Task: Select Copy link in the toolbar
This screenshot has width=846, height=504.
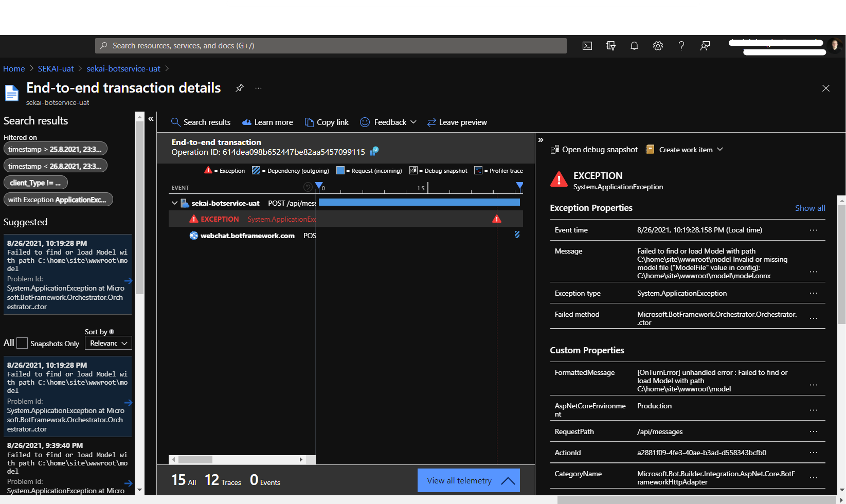Action: click(x=327, y=122)
